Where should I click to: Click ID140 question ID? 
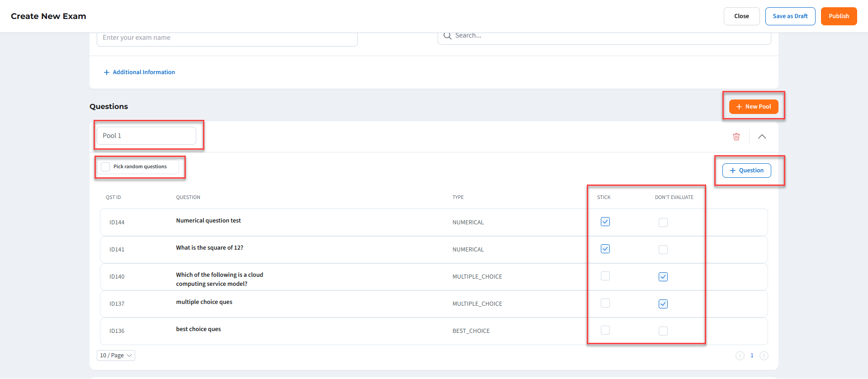117,277
